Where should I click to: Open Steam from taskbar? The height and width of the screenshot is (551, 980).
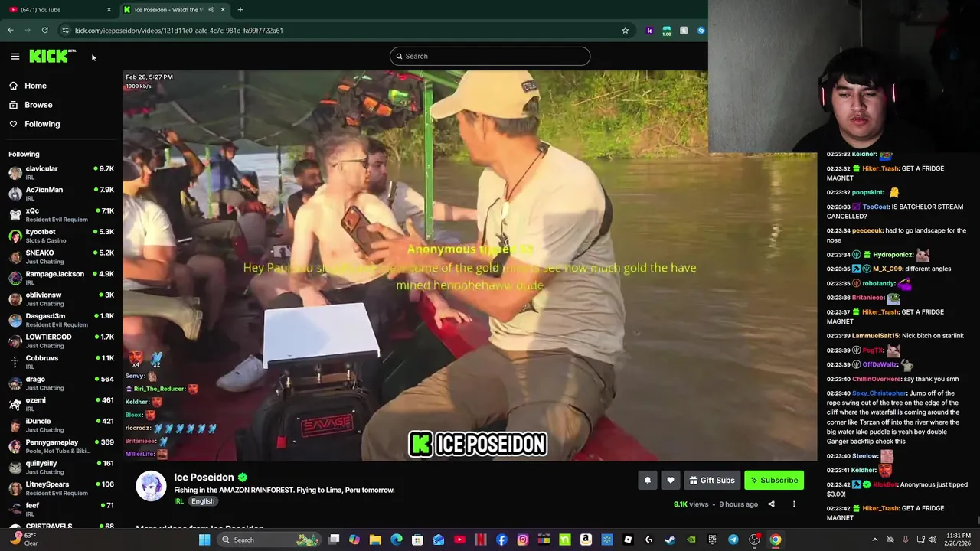pos(670,540)
